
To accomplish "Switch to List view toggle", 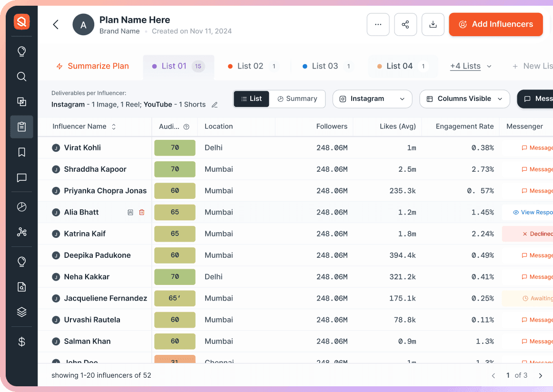I will [x=251, y=99].
